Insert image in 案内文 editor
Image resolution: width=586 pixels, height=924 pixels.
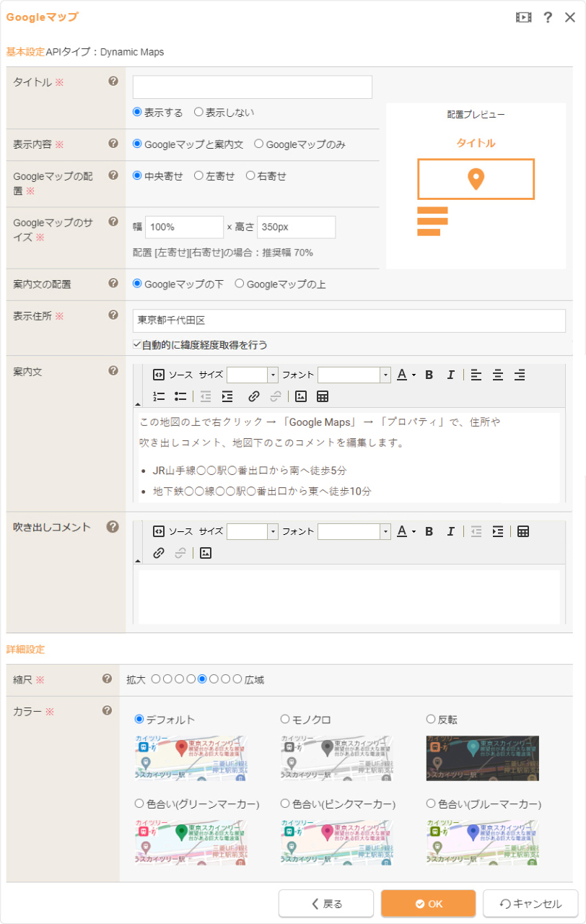(301, 396)
